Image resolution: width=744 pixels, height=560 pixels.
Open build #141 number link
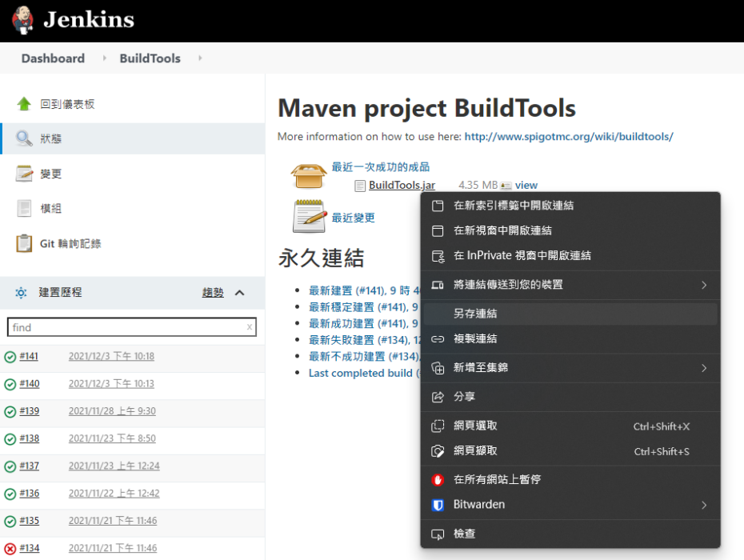tap(29, 357)
